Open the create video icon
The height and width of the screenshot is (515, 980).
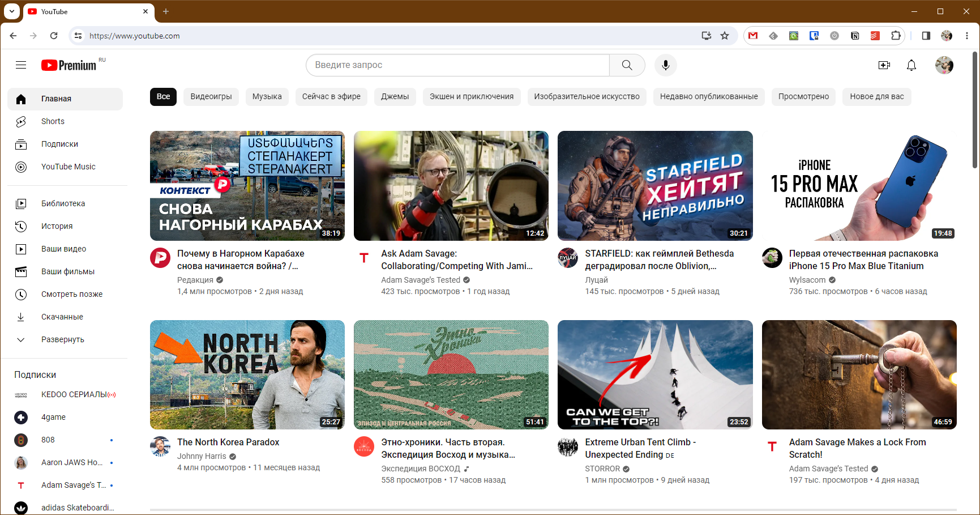[x=884, y=65]
